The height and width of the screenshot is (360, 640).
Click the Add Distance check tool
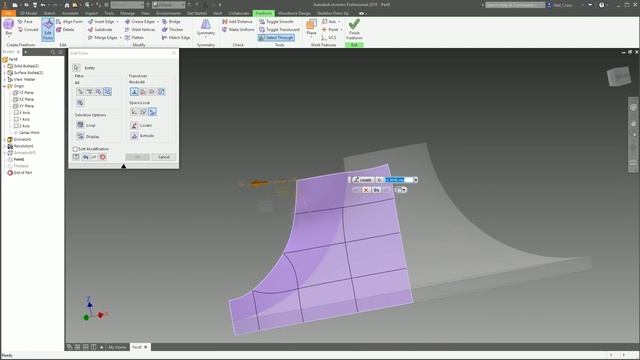pos(237,21)
